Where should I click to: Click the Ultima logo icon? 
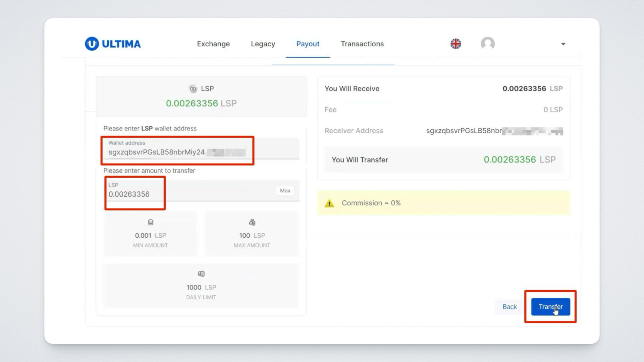pyautogui.click(x=92, y=44)
